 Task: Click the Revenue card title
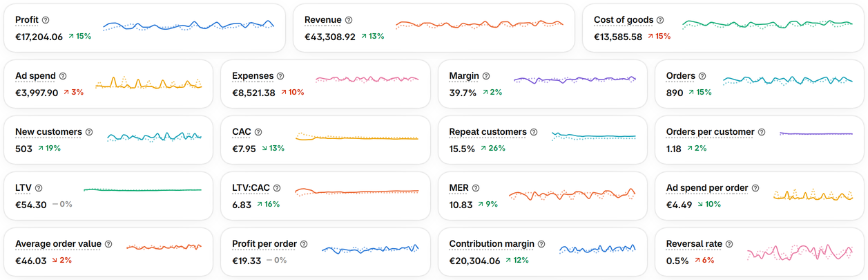[x=323, y=20]
